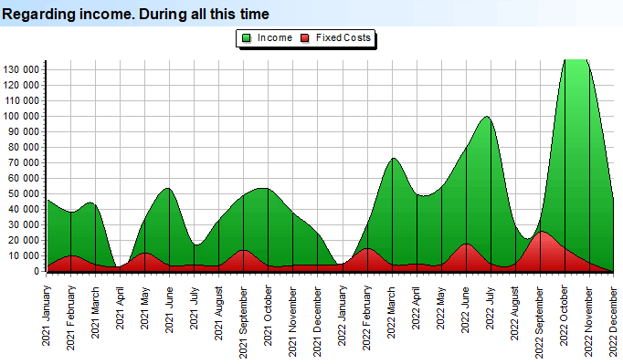Click the 2022 October axis label
The width and height of the screenshot is (623, 364).
[564, 315]
